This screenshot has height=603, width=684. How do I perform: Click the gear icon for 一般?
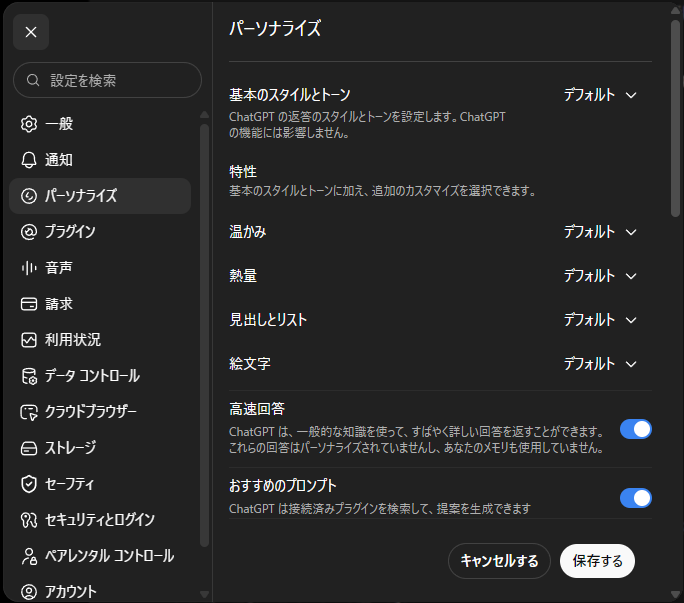[x=29, y=124]
